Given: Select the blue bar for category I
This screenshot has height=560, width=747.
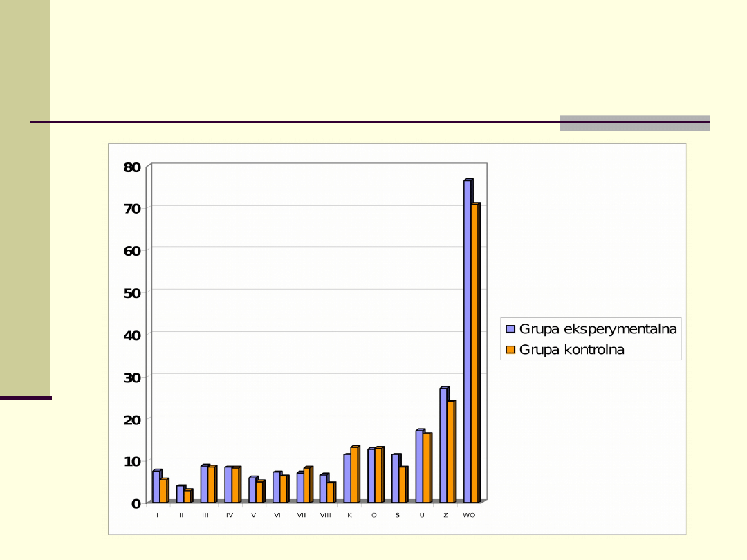Looking at the screenshot, I should 156,486.
